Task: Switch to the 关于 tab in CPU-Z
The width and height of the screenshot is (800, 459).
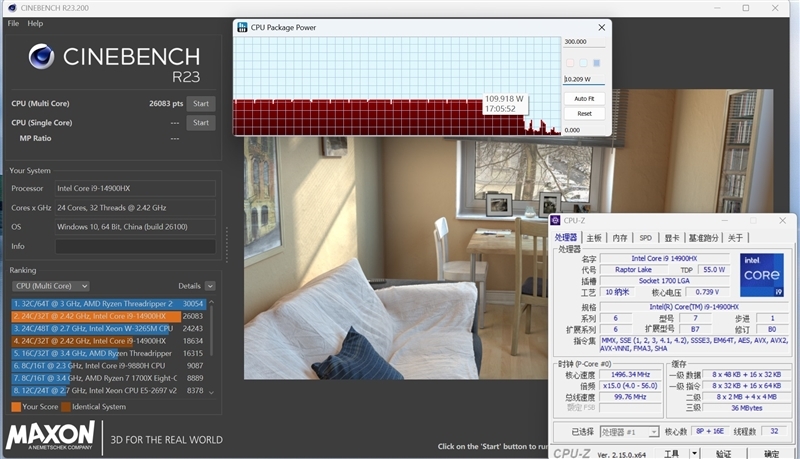Action: 735,238
